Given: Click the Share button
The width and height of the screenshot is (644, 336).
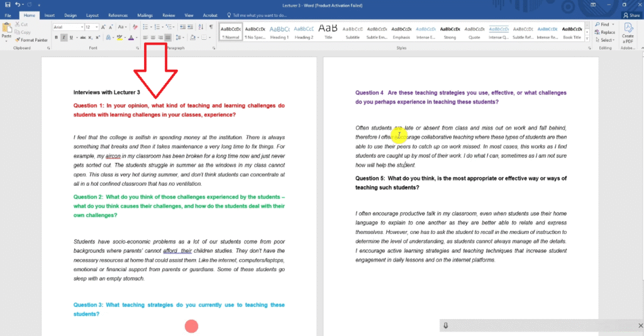Looking at the screenshot, I should (x=632, y=15).
